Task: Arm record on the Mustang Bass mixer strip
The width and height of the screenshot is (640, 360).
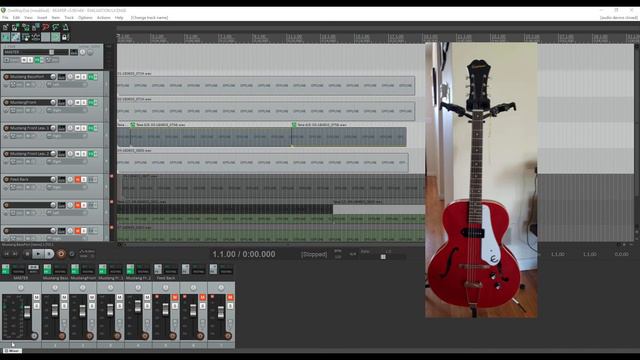Action: point(62,336)
